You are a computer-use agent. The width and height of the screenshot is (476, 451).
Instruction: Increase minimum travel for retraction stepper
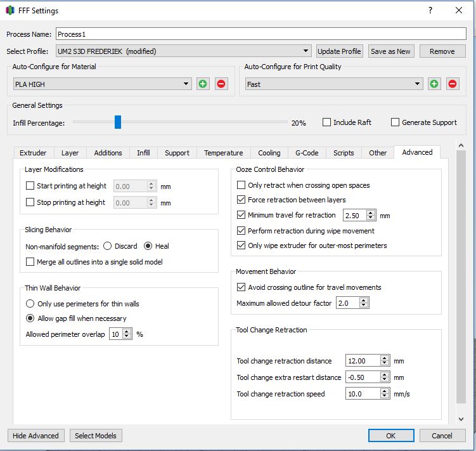[371, 212]
